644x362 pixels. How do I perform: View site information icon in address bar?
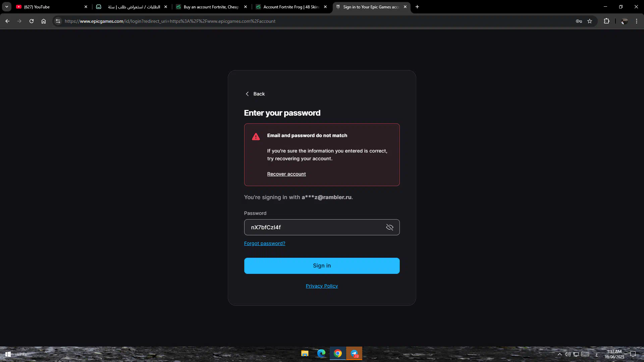point(58,21)
